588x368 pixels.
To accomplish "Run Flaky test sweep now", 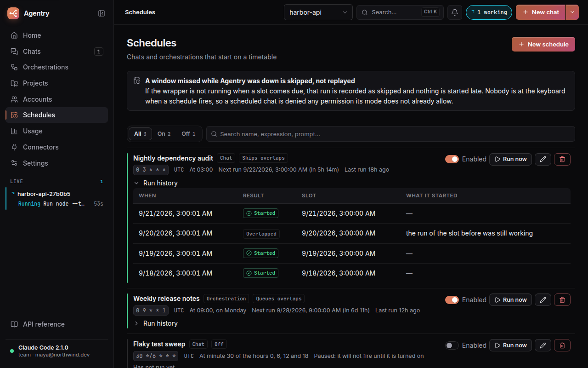I will pyautogui.click(x=511, y=345).
